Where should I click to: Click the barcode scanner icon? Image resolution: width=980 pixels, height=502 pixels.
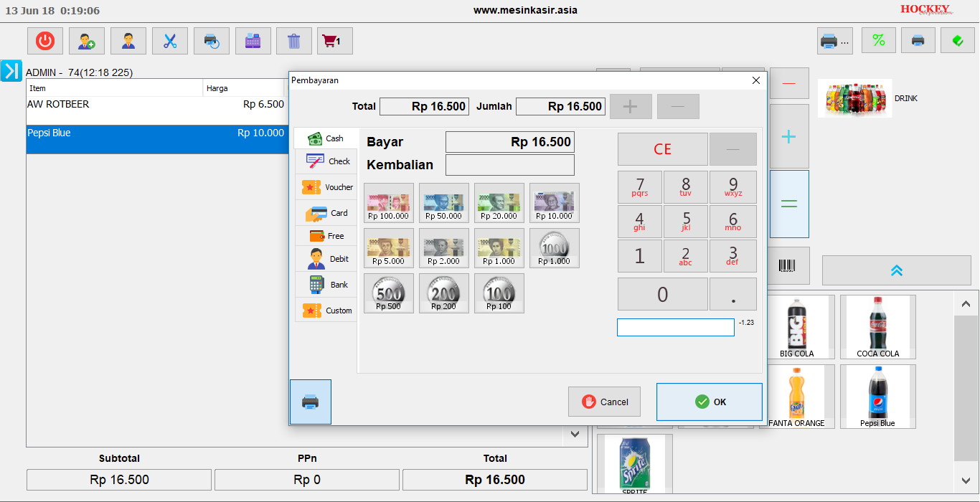tap(787, 265)
